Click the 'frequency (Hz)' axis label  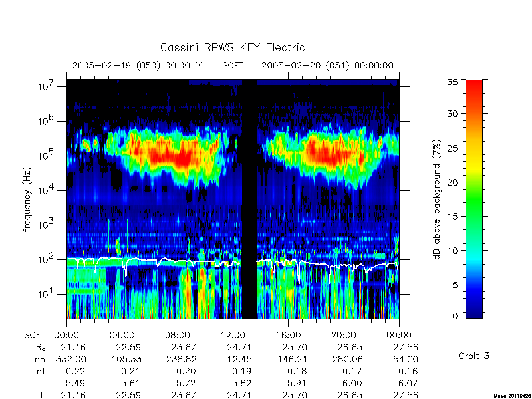[x=27, y=200]
